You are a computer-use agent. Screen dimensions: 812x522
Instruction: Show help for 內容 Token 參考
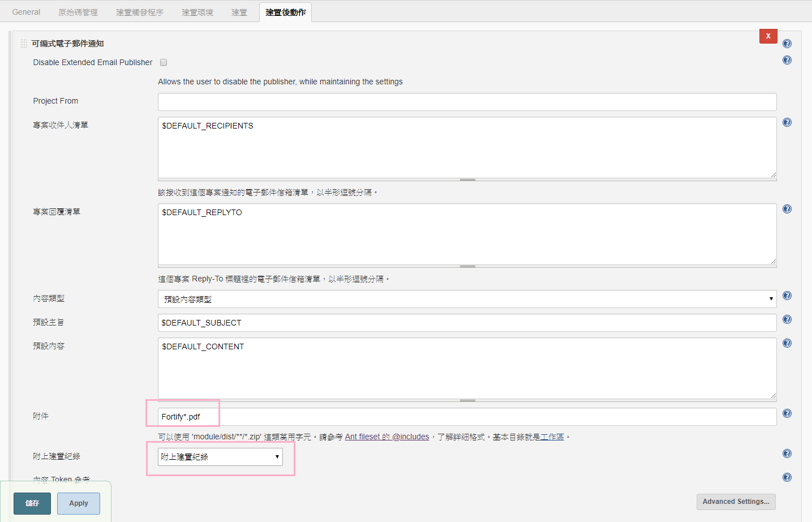coord(787,477)
